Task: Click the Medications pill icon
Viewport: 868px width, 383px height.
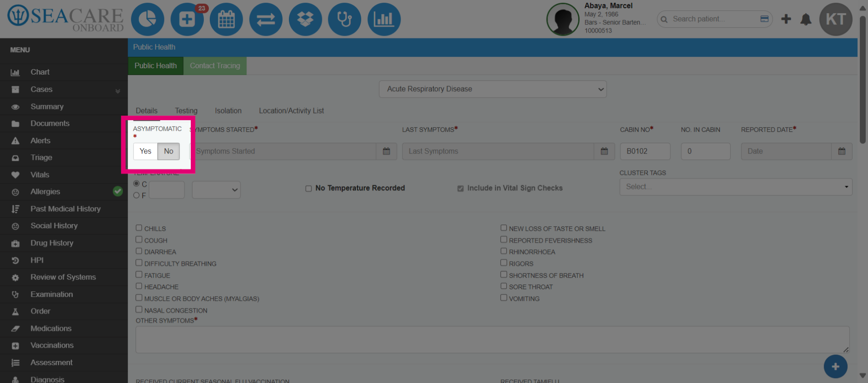Action: pyautogui.click(x=15, y=329)
